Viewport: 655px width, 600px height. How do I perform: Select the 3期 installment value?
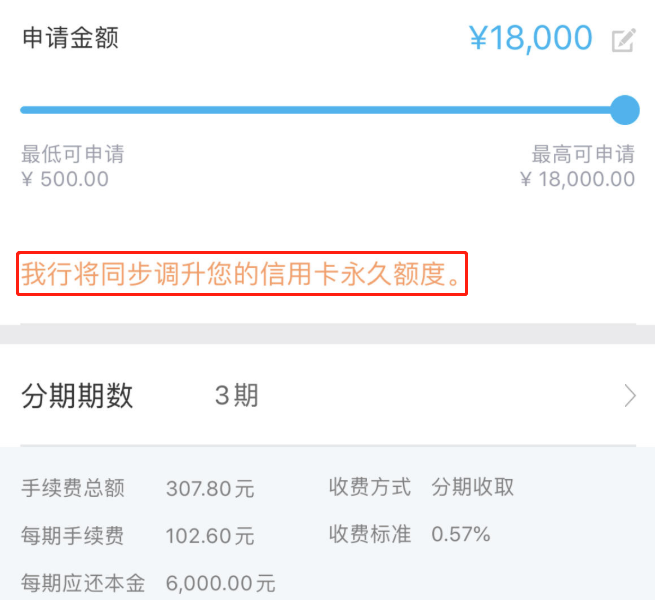pos(236,395)
